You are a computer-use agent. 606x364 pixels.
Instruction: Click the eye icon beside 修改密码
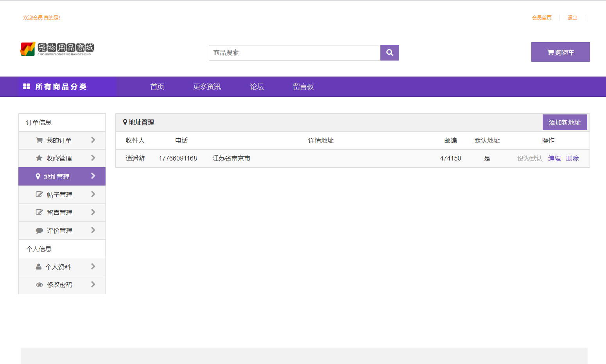point(39,285)
